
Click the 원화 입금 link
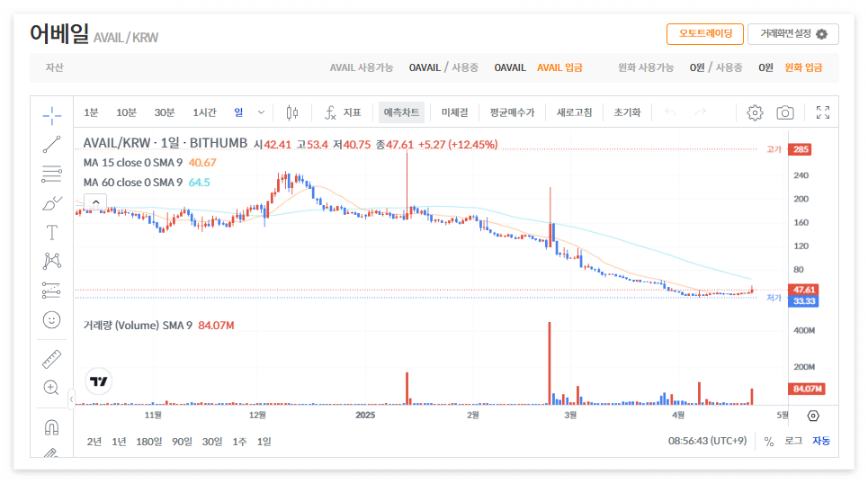coord(803,67)
